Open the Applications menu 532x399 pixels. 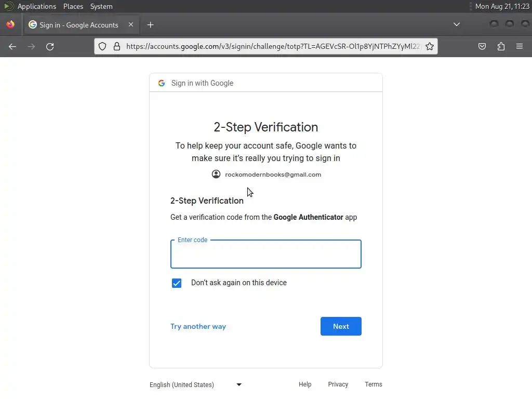36,6
